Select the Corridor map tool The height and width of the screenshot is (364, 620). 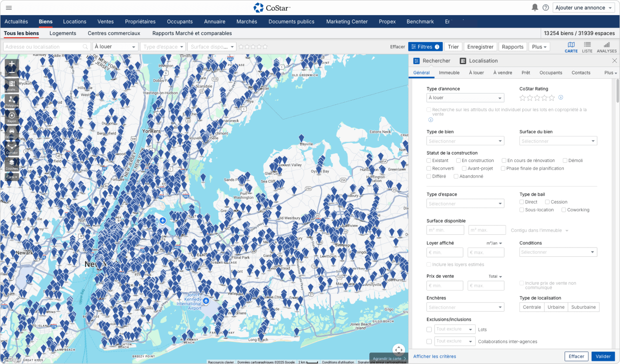pos(12,148)
